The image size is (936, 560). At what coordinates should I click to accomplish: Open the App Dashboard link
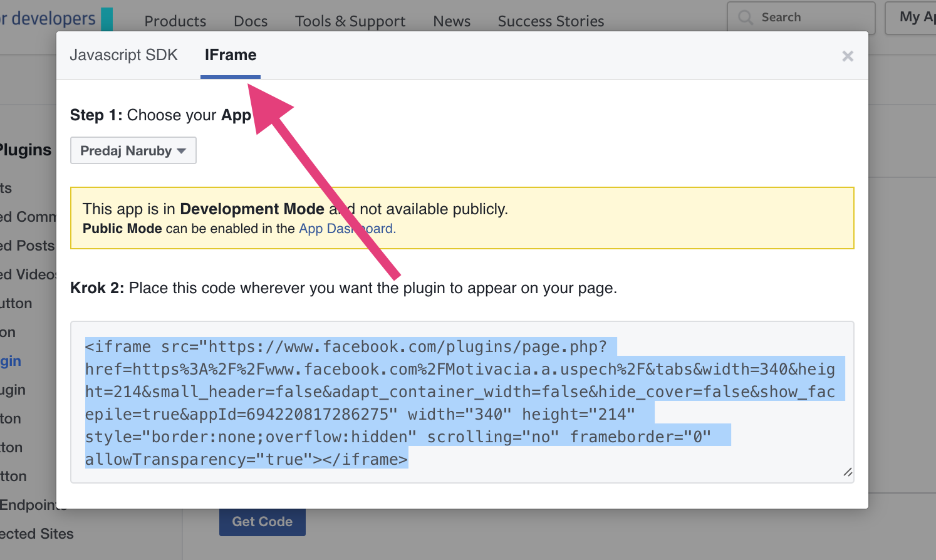click(347, 229)
